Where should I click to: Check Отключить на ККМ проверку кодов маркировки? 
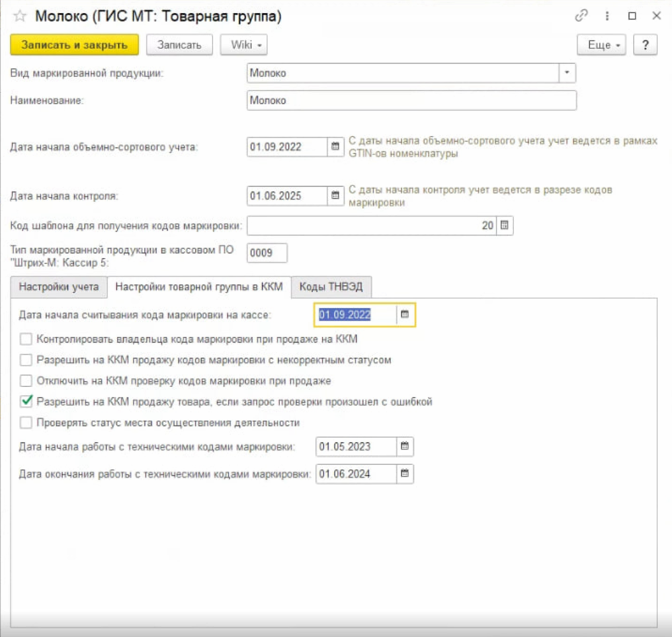(x=26, y=381)
